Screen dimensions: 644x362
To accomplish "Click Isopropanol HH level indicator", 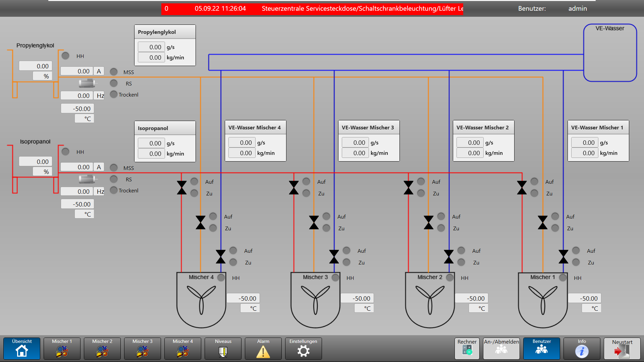I will pyautogui.click(x=65, y=152).
